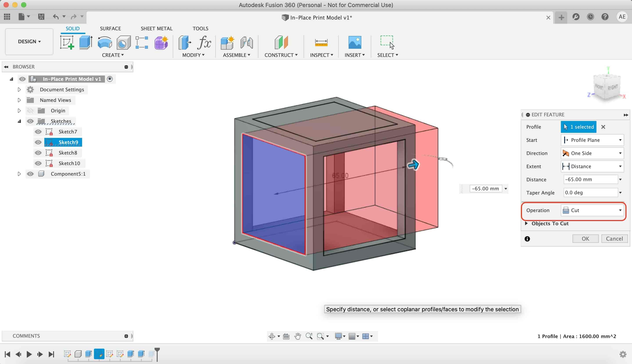Select the Offset Plane construct tool
The width and height of the screenshot is (632, 364).
tap(281, 43)
